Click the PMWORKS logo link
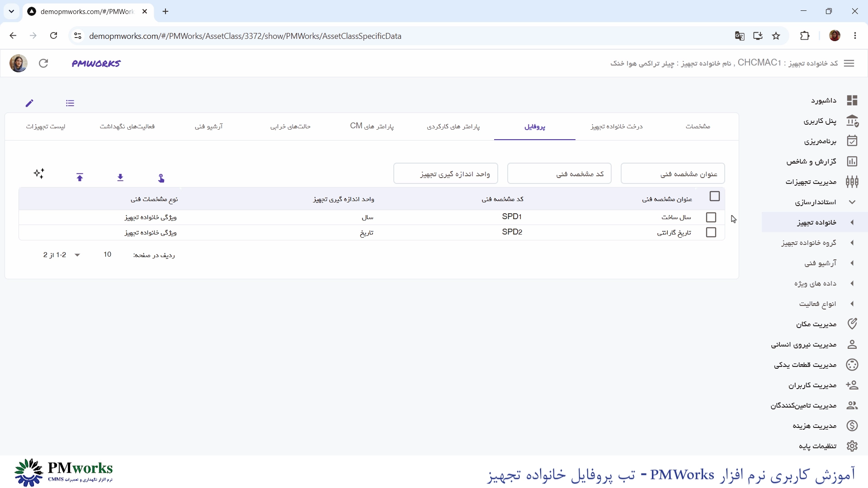The image size is (868, 488). (96, 64)
